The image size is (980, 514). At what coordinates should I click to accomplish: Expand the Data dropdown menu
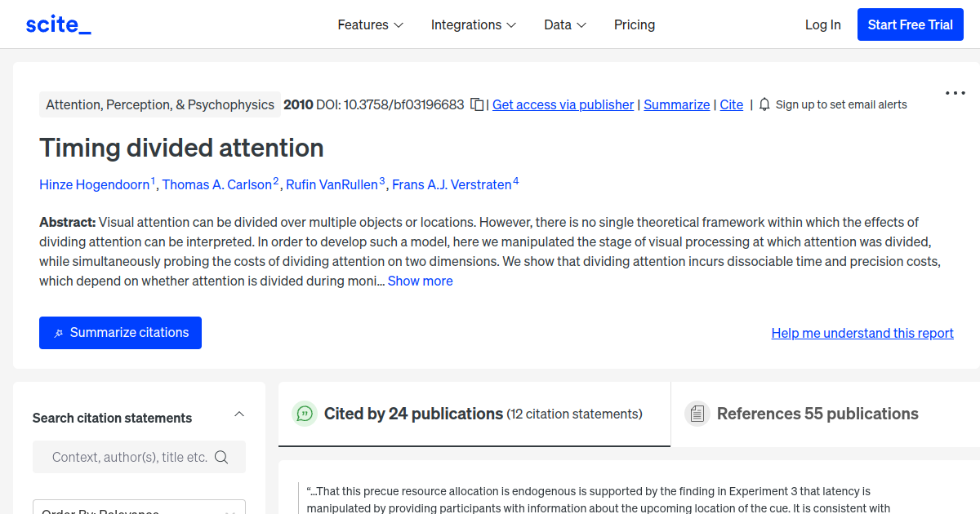565,24
